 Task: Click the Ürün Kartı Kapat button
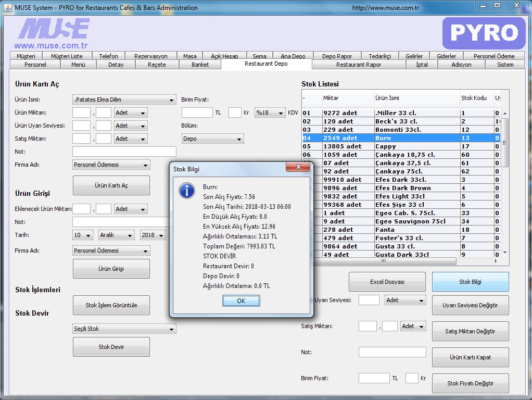click(x=470, y=357)
